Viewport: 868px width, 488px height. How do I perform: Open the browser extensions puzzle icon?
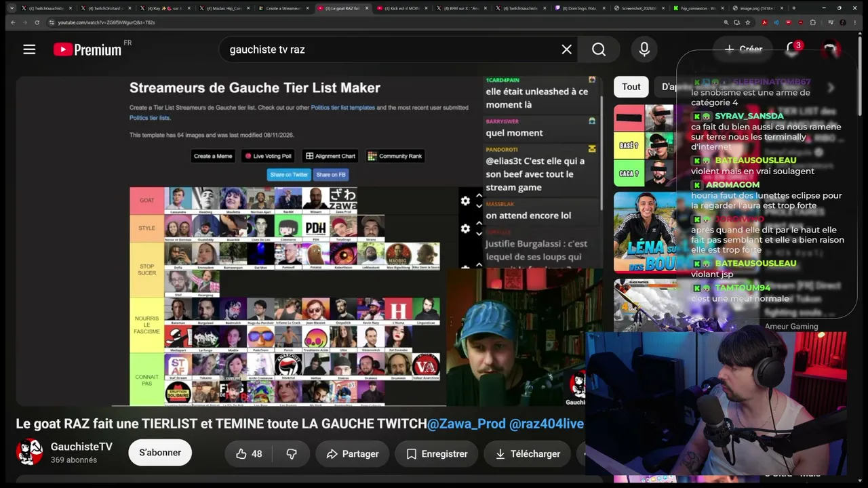click(813, 22)
